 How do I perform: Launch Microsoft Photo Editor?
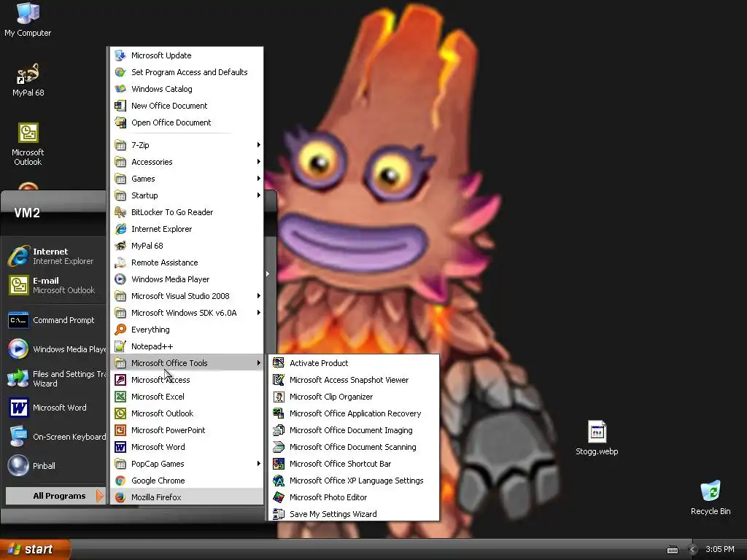[x=354, y=497]
